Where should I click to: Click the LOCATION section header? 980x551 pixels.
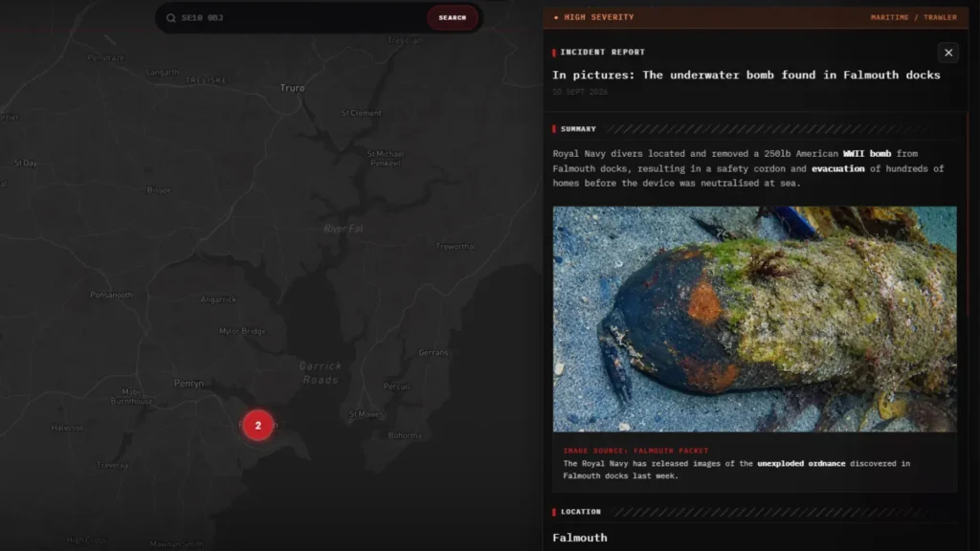click(581, 512)
